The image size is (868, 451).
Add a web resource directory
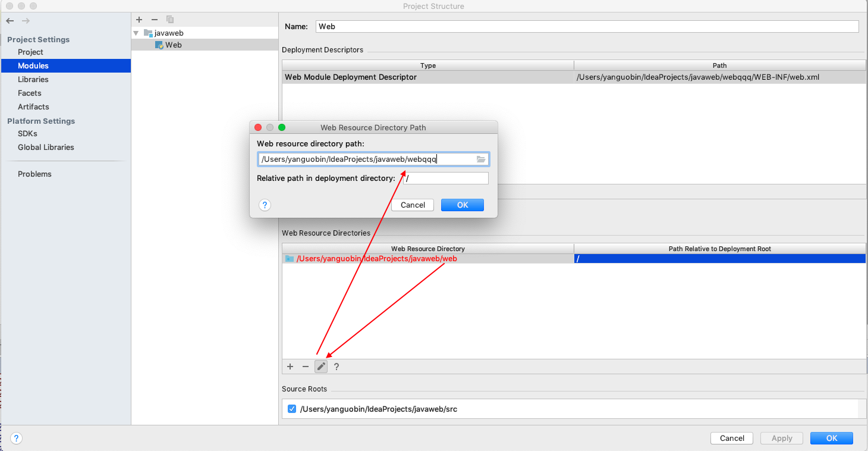(x=290, y=367)
